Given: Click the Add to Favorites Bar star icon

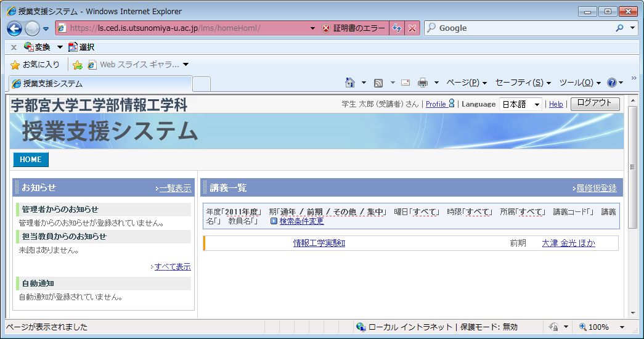Looking at the screenshot, I should pyautogui.click(x=78, y=65).
